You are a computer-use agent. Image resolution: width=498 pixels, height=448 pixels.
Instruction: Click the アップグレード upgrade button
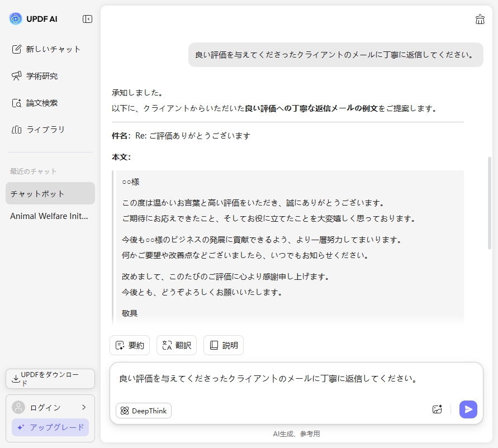(50, 427)
